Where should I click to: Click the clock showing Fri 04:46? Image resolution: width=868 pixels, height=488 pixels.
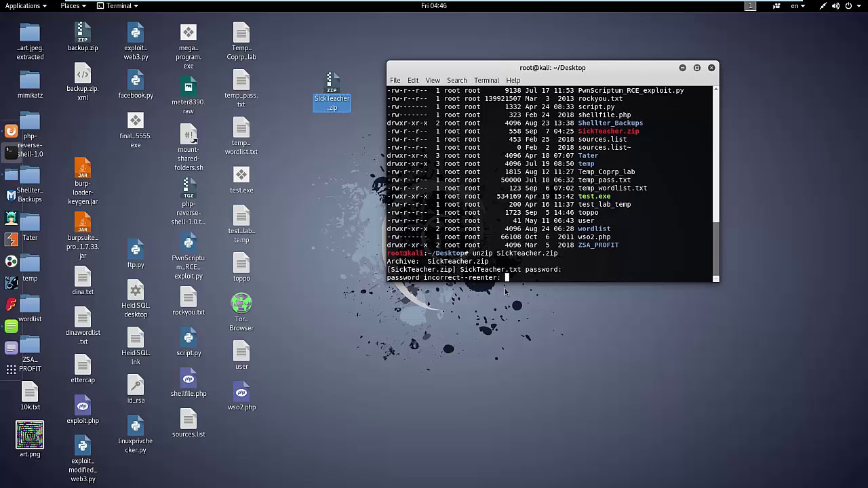[433, 6]
